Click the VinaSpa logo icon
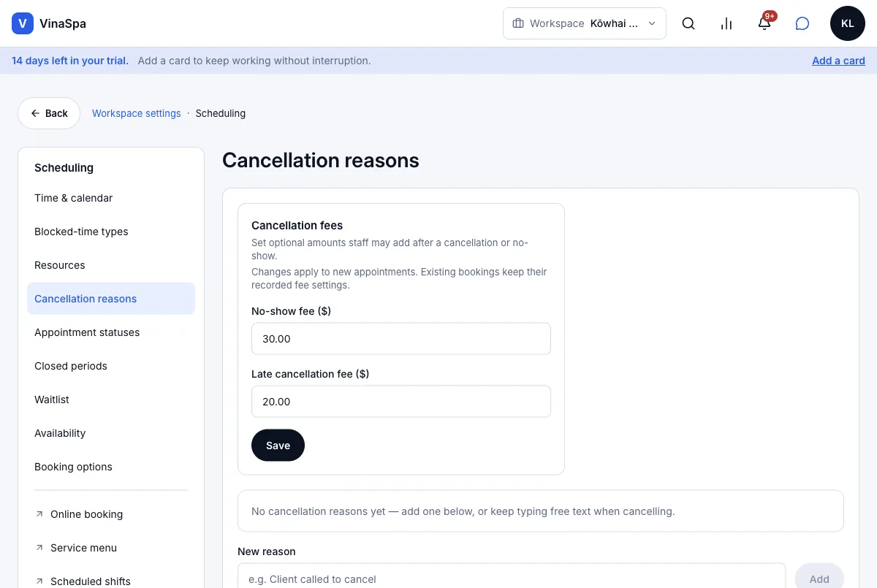 [x=23, y=23]
